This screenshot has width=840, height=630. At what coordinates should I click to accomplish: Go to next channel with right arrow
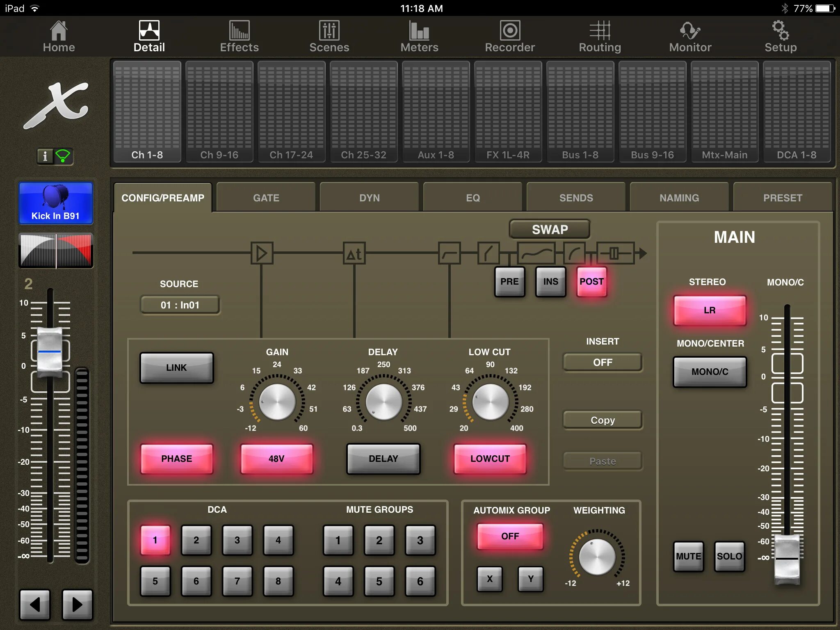coord(77,604)
